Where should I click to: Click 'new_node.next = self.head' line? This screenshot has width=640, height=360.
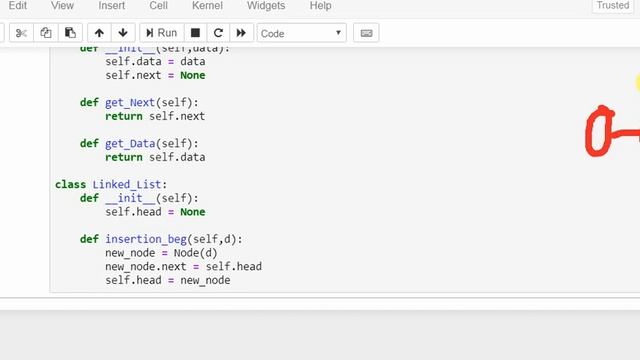coord(183,267)
